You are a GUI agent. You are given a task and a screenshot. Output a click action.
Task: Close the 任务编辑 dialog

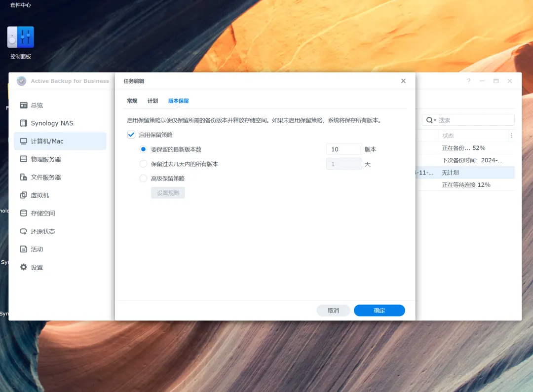(403, 81)
